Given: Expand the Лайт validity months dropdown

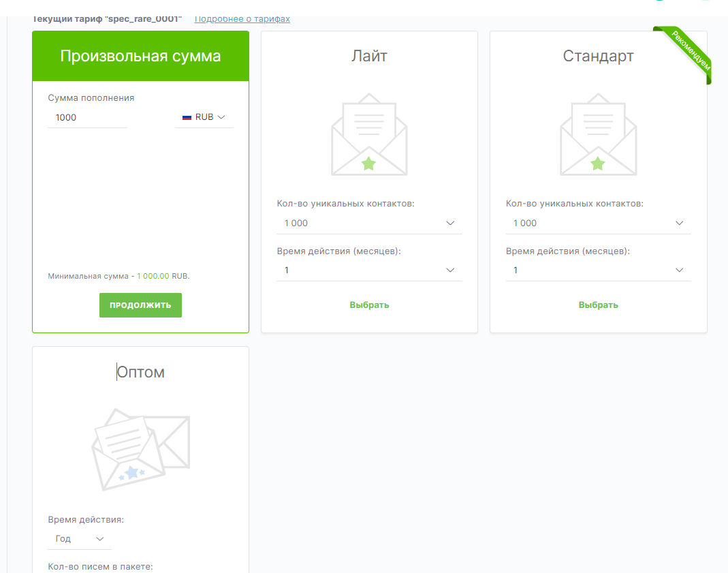Looking at the screenshot, I should (x=369, y=270).
